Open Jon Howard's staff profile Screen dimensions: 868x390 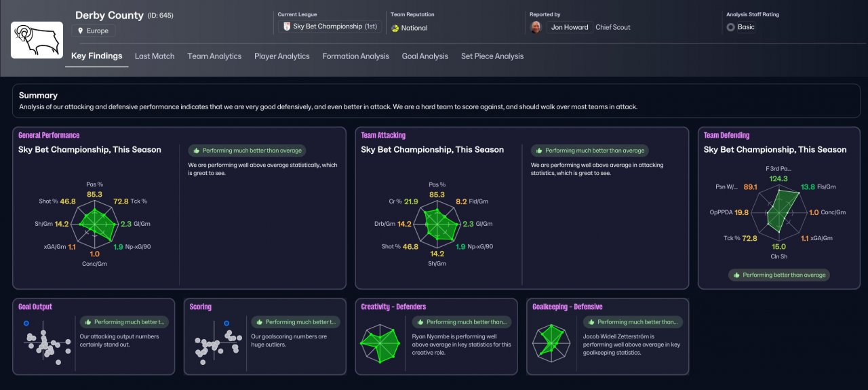click(570, 27)
